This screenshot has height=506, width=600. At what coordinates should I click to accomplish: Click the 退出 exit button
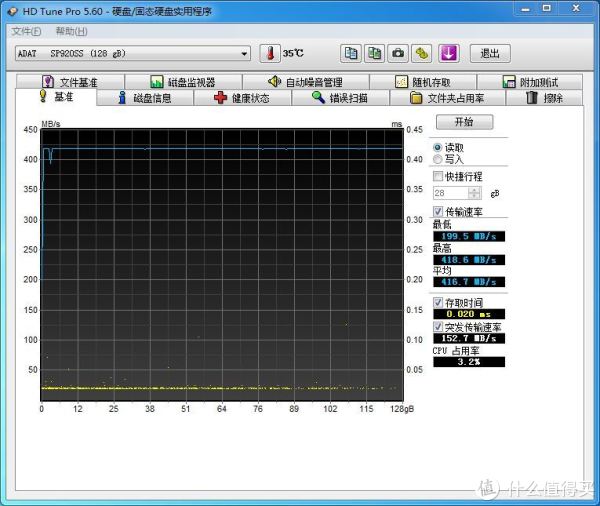(x=490, y=54)
